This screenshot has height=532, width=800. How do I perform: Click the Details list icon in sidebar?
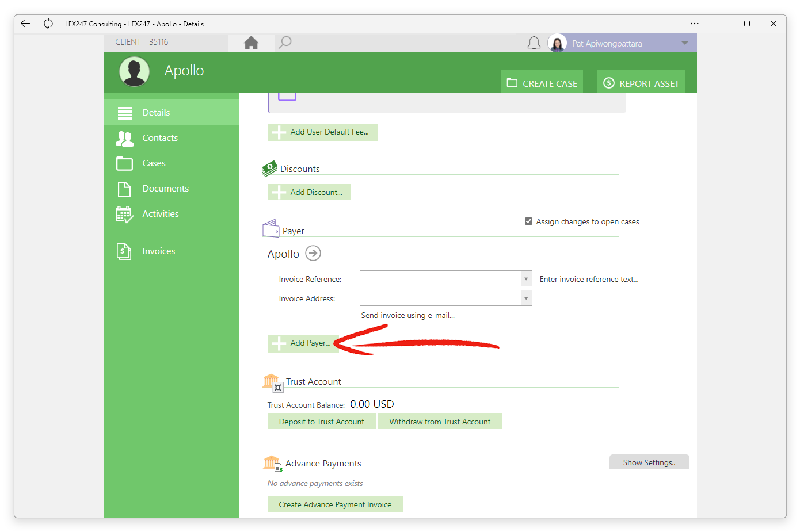pos(125,113)
